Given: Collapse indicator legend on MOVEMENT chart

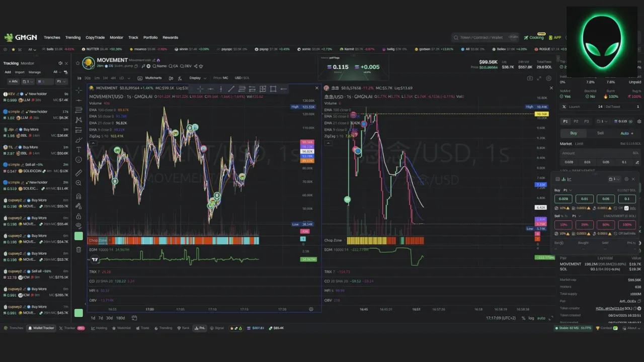Looking at the screenshot, I should tap(92, 143).
